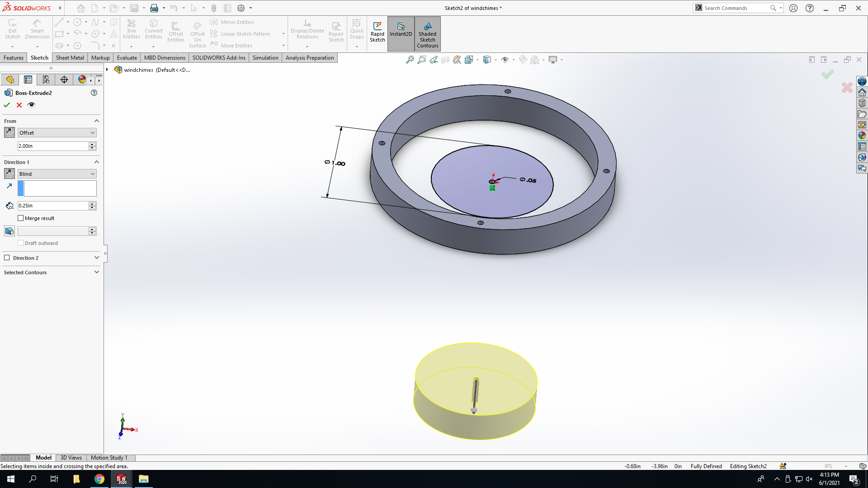This screenshot has width=868, height=488.
Task: Enable the Direction 2 checkbox
Action: coord(7,258)
